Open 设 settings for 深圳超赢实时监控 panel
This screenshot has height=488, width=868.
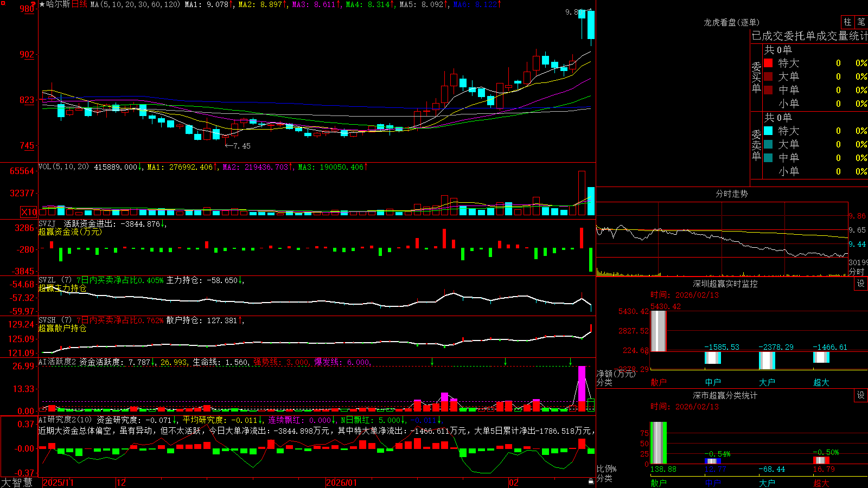pos(861,284)
